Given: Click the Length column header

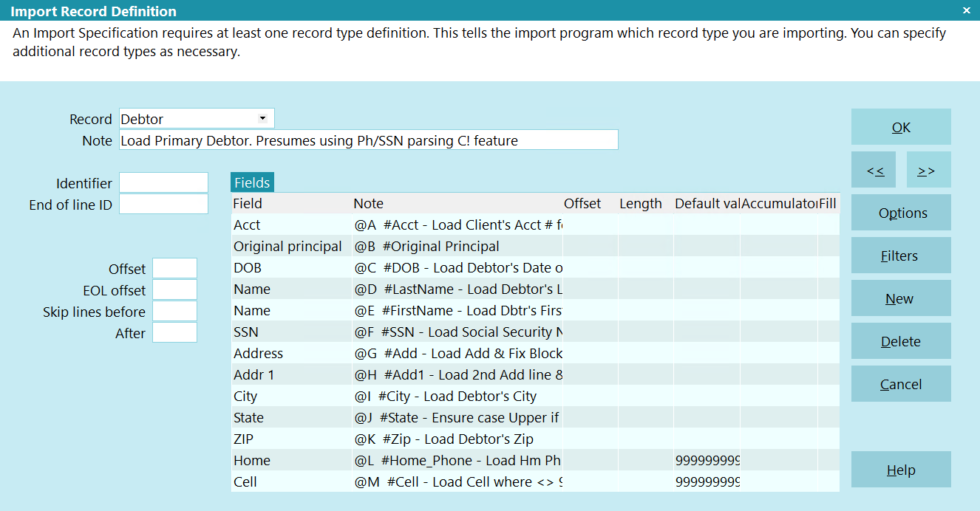Looking at the screenshot, I should 645,203.
